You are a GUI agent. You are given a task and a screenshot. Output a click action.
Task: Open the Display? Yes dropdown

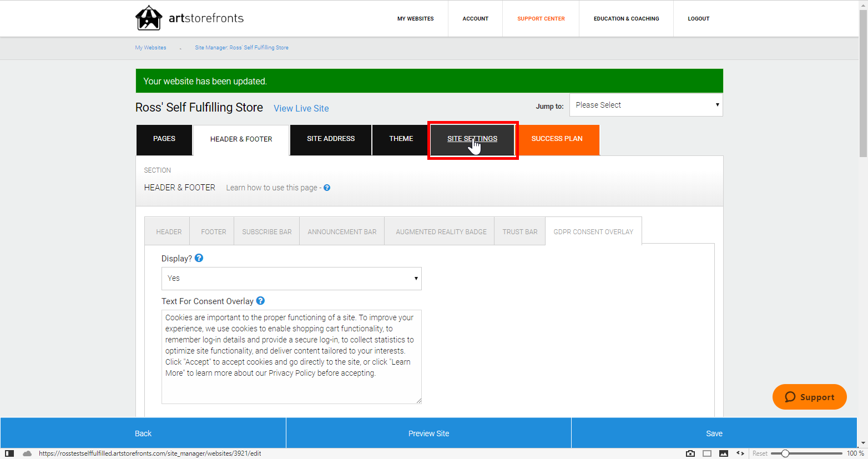tap(291, 279)
